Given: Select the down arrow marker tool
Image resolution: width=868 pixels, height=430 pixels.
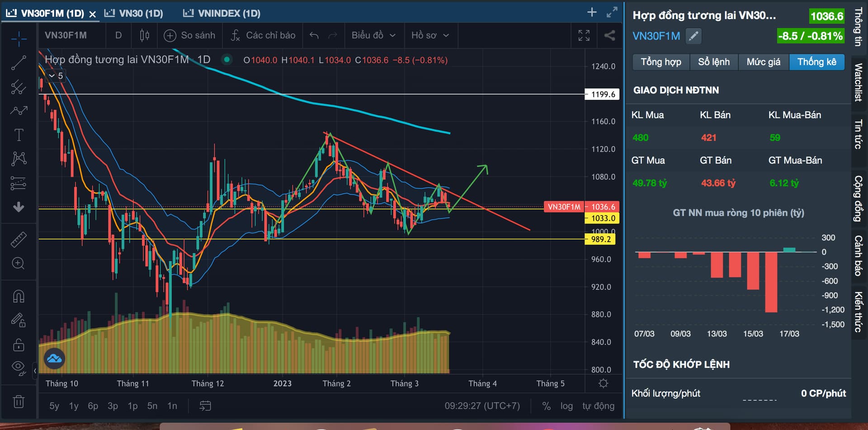Looking at the screenshot, I should click(x=19, y=207).
